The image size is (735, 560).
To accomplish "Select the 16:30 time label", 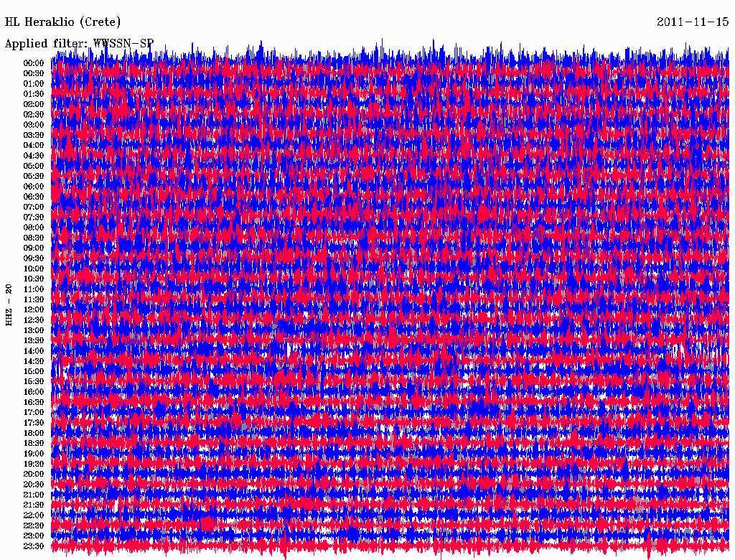I will (x=34, y=403).
